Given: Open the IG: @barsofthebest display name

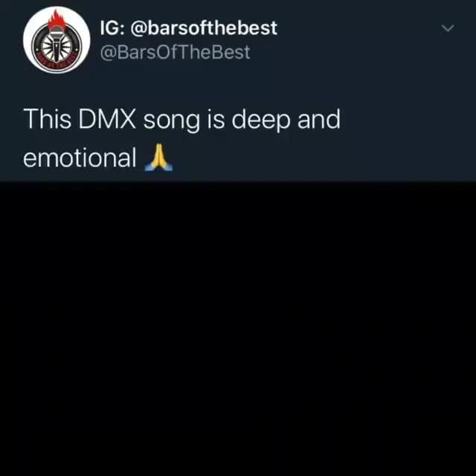Looking at the screenshot, I should pos(188,28).
